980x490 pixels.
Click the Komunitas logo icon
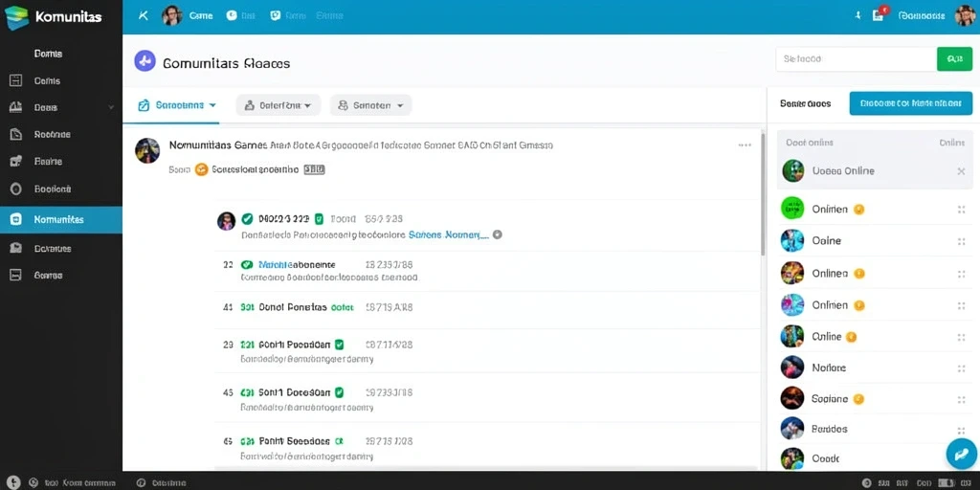pyautogui.click(x=16, y=17)
